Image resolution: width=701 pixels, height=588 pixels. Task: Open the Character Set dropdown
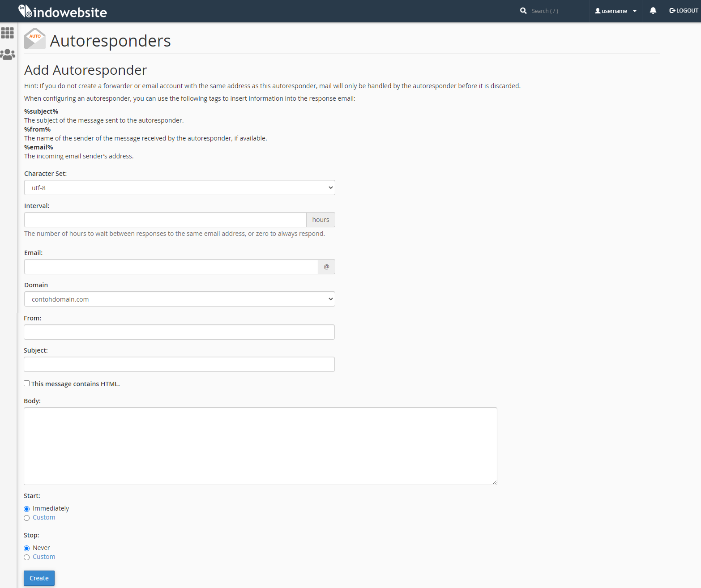pyautogui.click(x=180, y=187)
